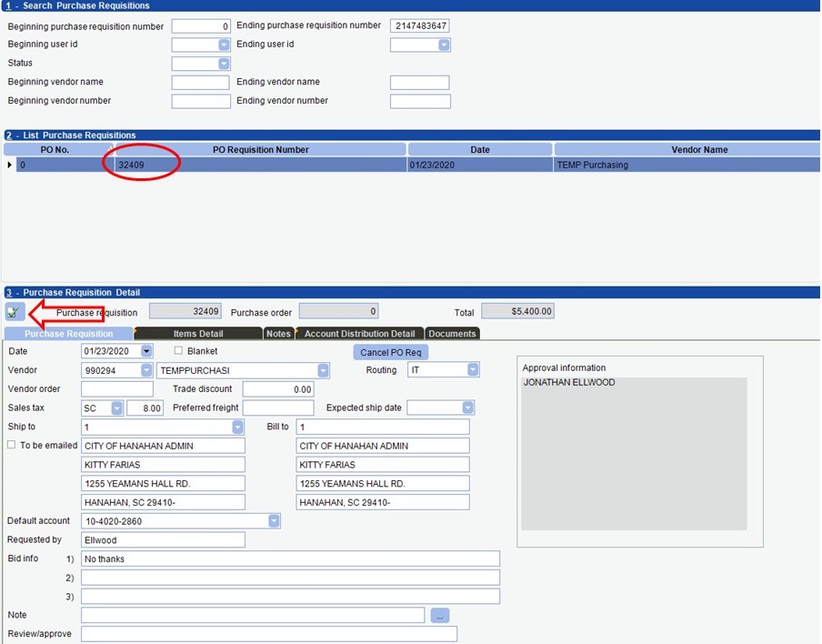Click the Ending vendor number field
822x644 pixels.
click(x=420, y=101)
